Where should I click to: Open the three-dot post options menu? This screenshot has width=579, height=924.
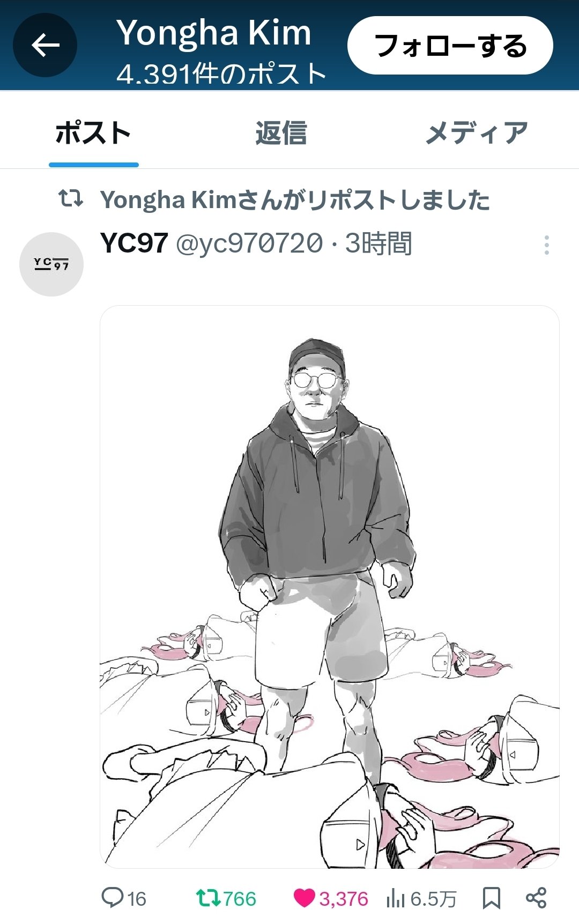click(546, 245)
